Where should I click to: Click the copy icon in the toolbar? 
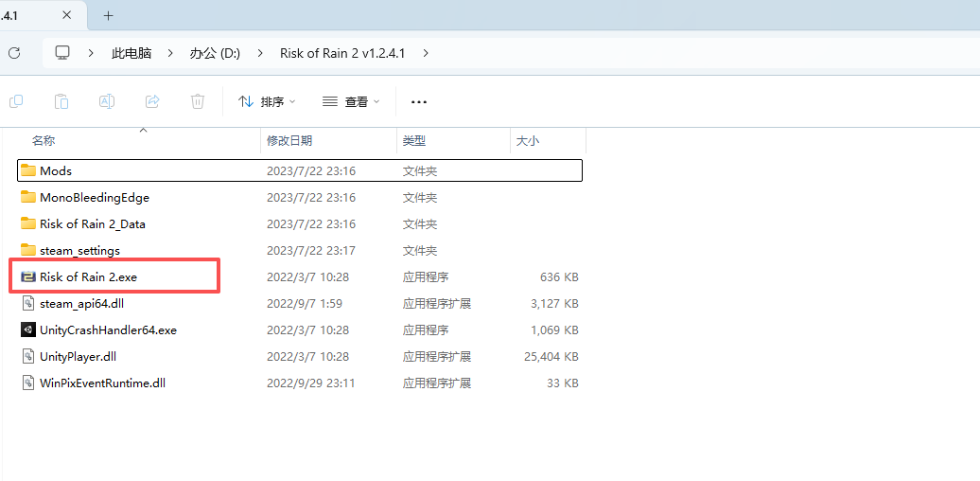[16, 101]
